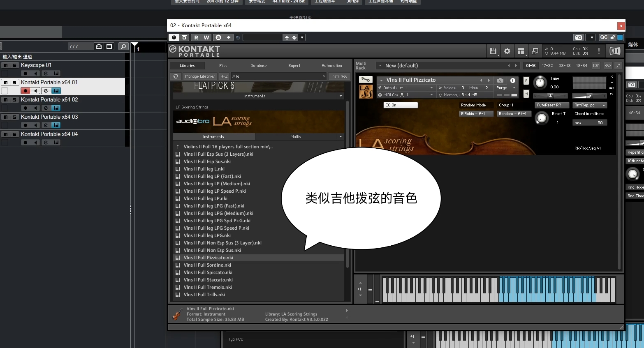644x348 pixels.
Task: Click Kontakt workspace layout icon
Action: point(521,51)
